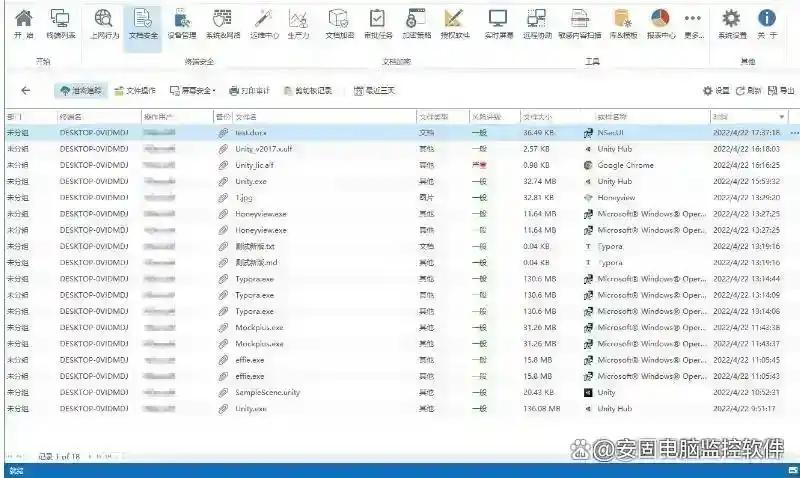Screen dimensions: 800x478
Task: Switch to the 打印审计 tab
Action: [249, 91]
